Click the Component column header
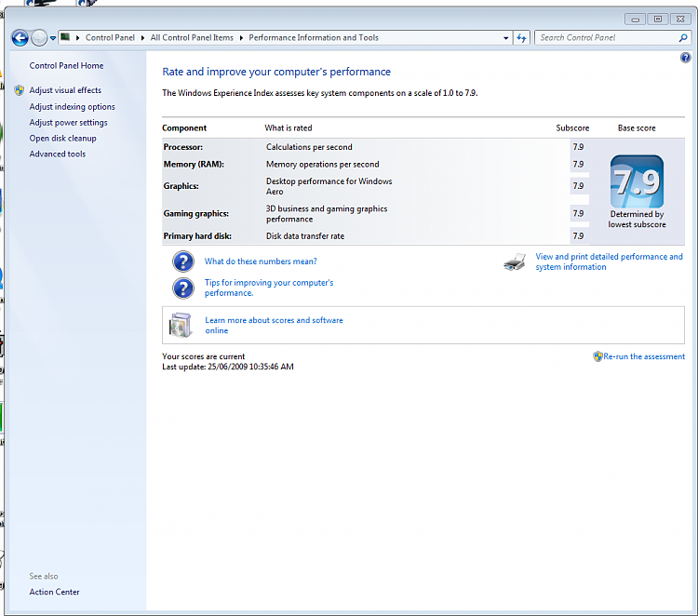The image size is (698, 616). [184, 128]
